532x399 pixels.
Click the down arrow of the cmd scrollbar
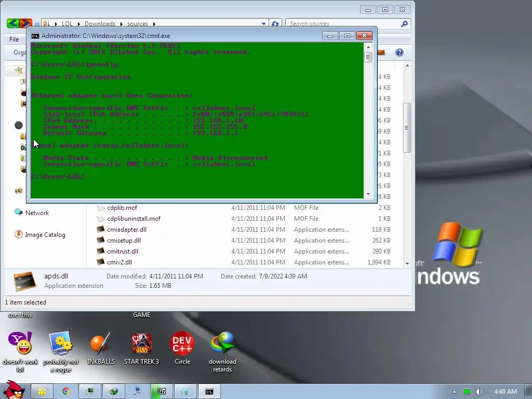tap(368, 194)
